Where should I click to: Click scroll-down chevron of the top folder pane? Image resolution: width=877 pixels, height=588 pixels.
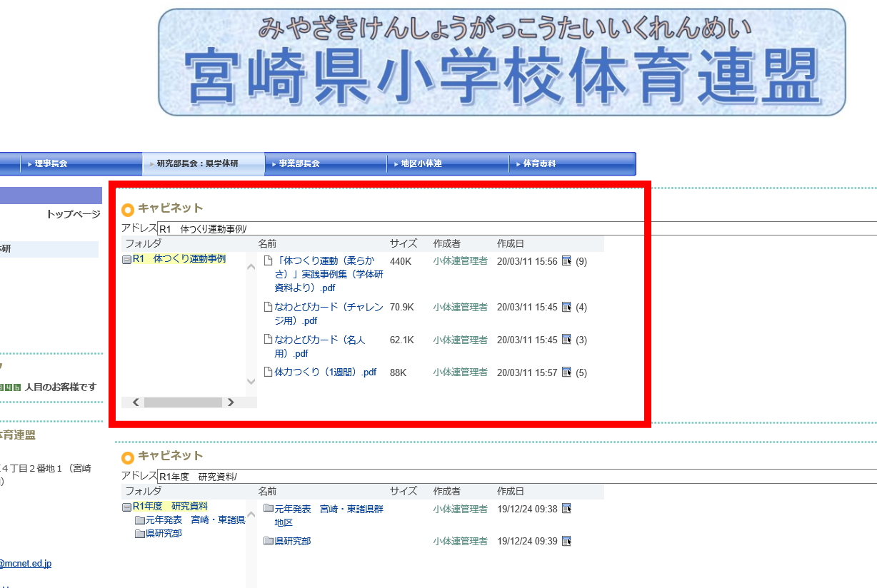tap(251, 382)
